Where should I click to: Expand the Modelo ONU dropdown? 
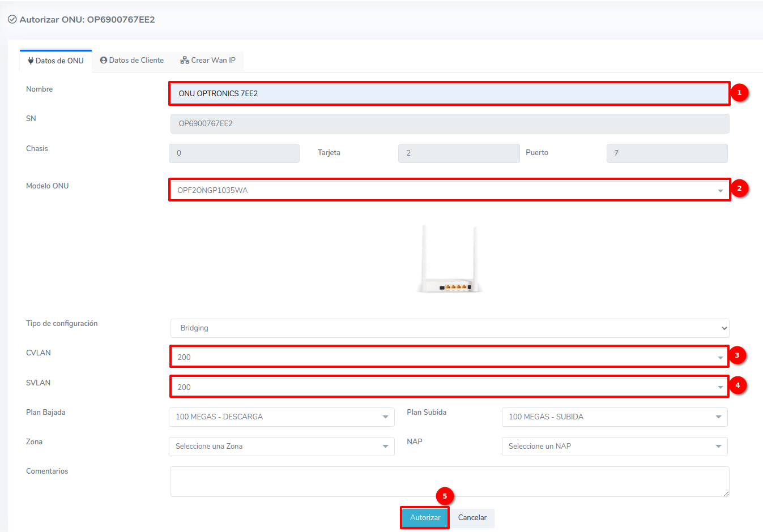449,190
